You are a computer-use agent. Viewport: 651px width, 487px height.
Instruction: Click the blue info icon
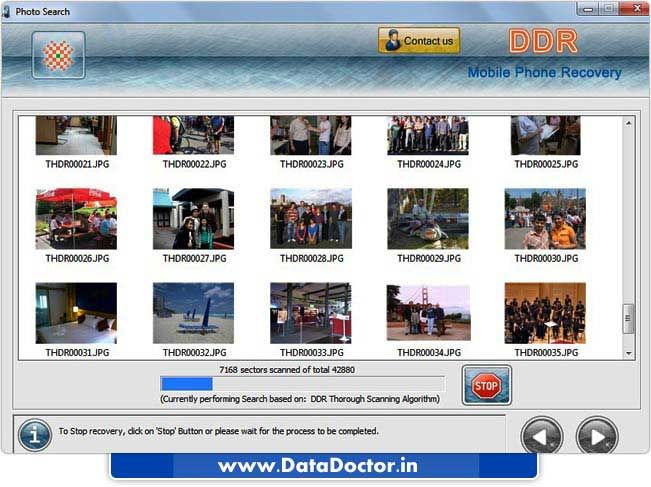coord(35,435)
